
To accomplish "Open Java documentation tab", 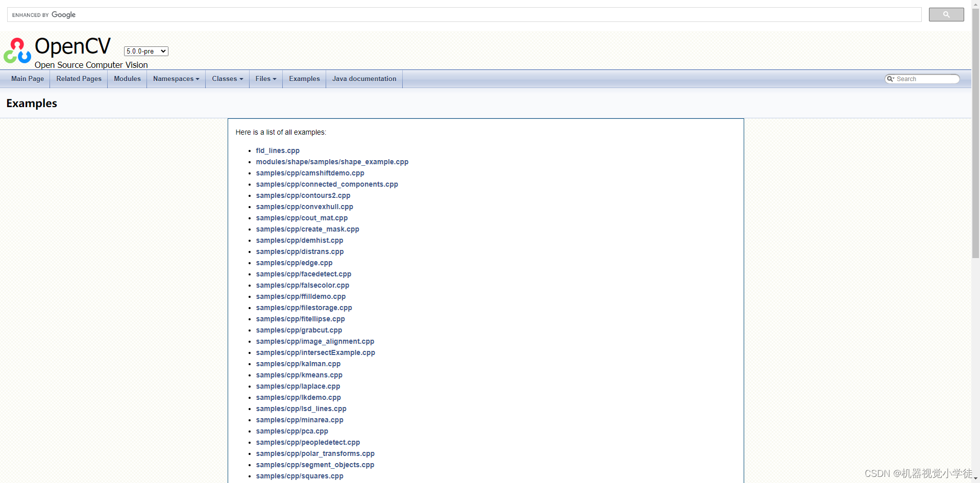I will point(364,79).
